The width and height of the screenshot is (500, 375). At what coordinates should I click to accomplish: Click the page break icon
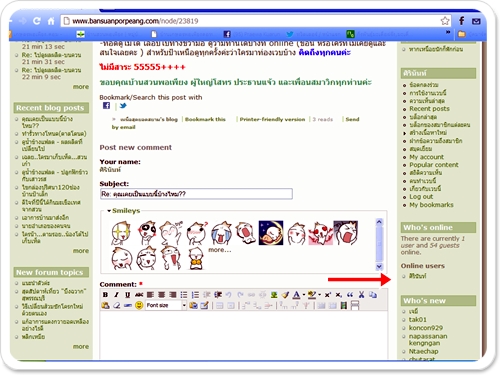[355, 305]
